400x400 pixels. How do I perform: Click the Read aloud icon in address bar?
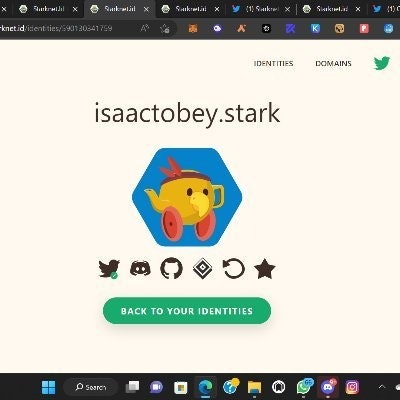145,28
